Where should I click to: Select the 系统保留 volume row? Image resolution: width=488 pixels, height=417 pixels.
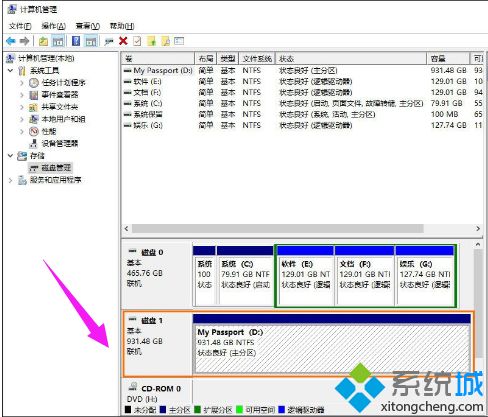tap(303, 114)
